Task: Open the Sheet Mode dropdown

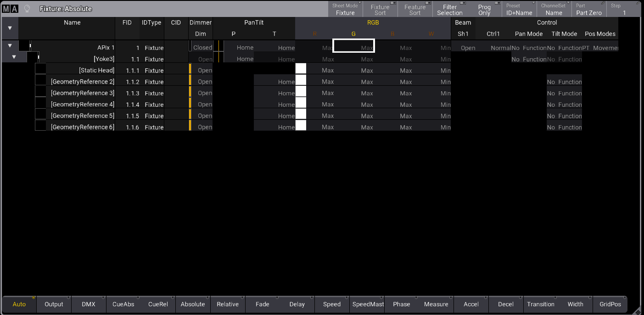Action: [x=345, y=9]
